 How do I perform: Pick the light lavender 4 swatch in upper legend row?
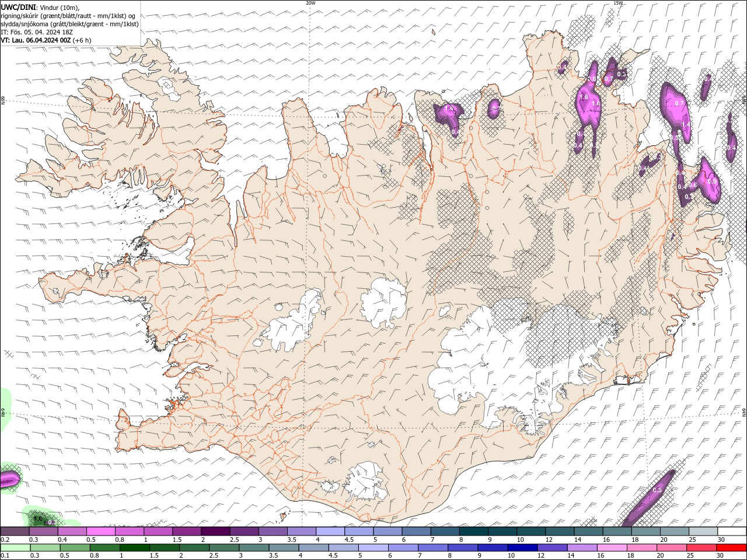[330, 531]
